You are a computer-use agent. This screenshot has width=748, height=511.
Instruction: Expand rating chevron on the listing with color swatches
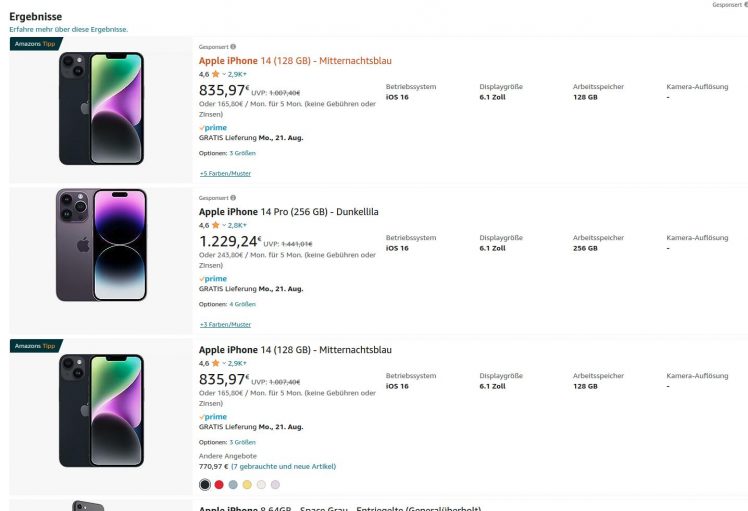point(225,363)
